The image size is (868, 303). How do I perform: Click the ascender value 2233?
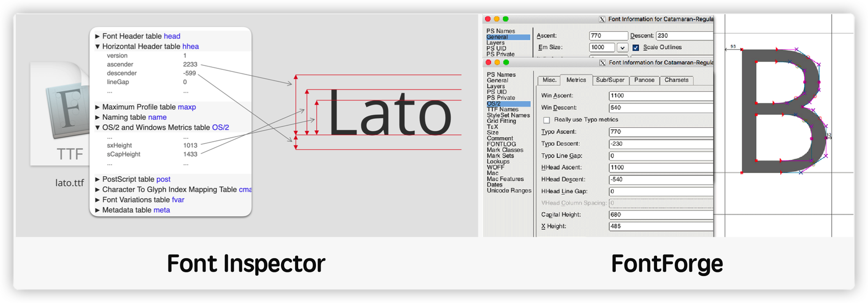(x=190, y=64)
